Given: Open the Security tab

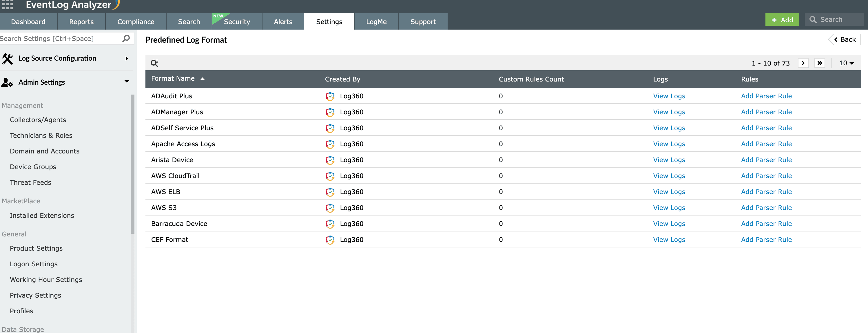Looking at the screenshot, I should [x=237, y=21].
